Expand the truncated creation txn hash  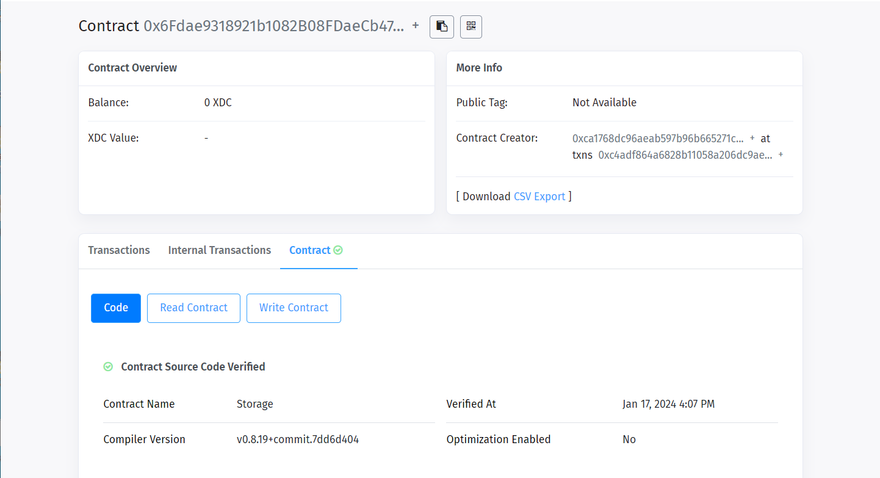pos(780,155)
